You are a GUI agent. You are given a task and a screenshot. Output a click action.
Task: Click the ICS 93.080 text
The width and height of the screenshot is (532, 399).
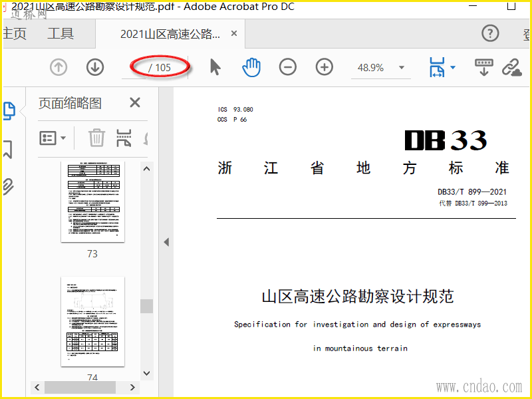(x=235, y=109)
